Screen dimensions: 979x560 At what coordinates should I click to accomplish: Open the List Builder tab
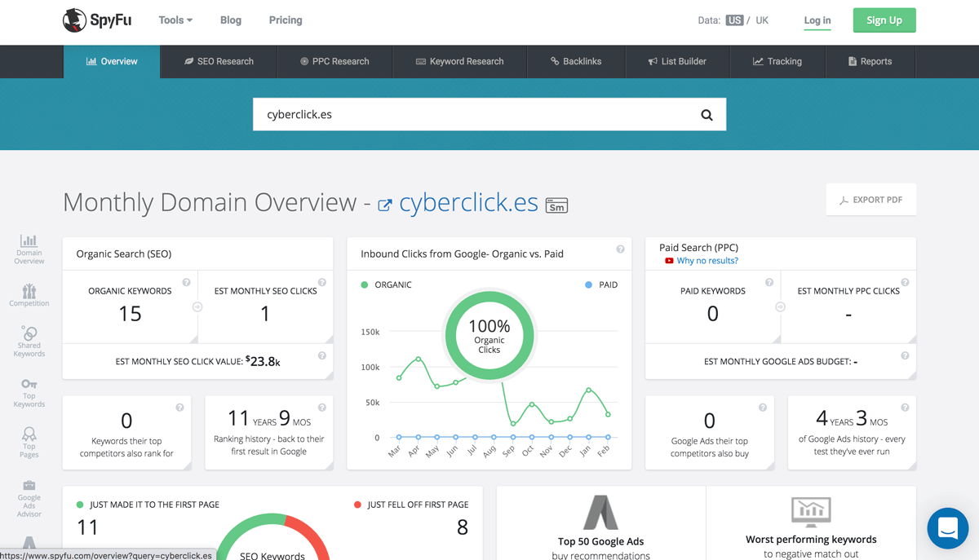tap(677, 61)
